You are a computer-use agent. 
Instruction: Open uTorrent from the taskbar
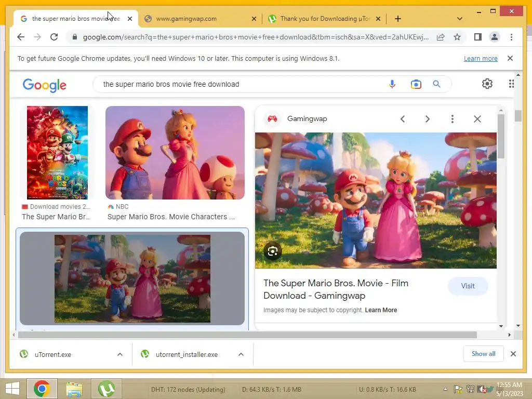(106, 389)
